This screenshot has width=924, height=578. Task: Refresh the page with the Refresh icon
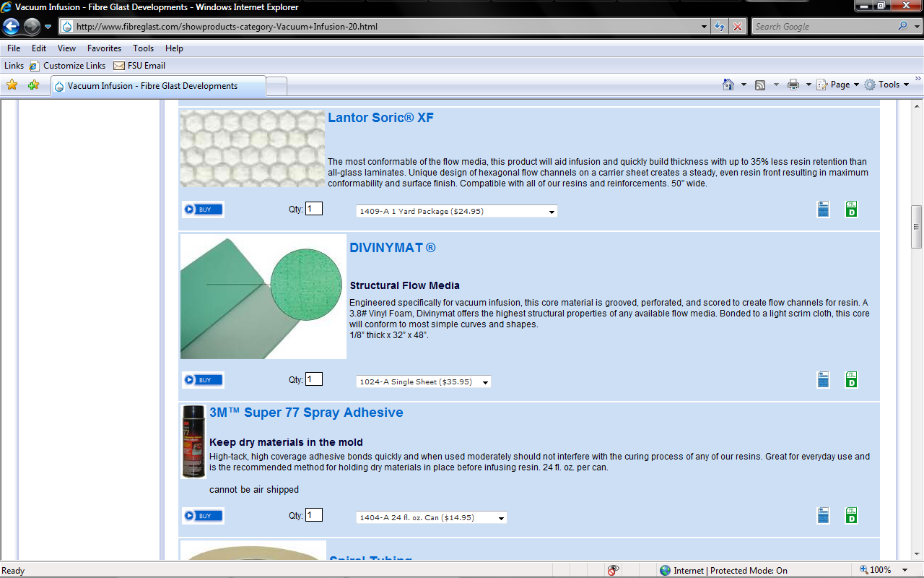coord(720,27)
